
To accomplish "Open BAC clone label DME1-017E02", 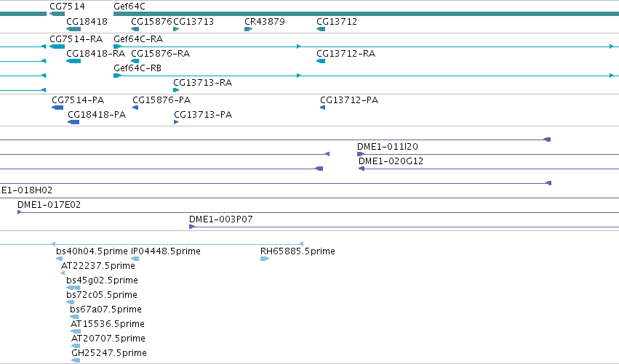I will (x=49, y=205).
